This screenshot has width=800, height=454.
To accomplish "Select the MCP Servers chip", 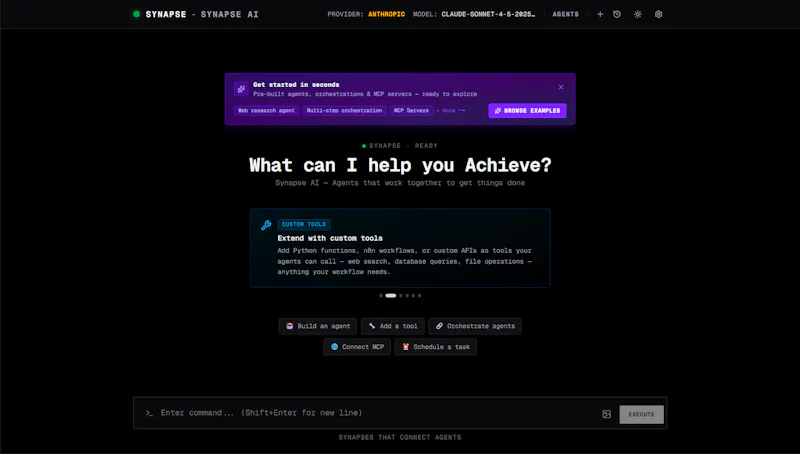I will [411, 111].
